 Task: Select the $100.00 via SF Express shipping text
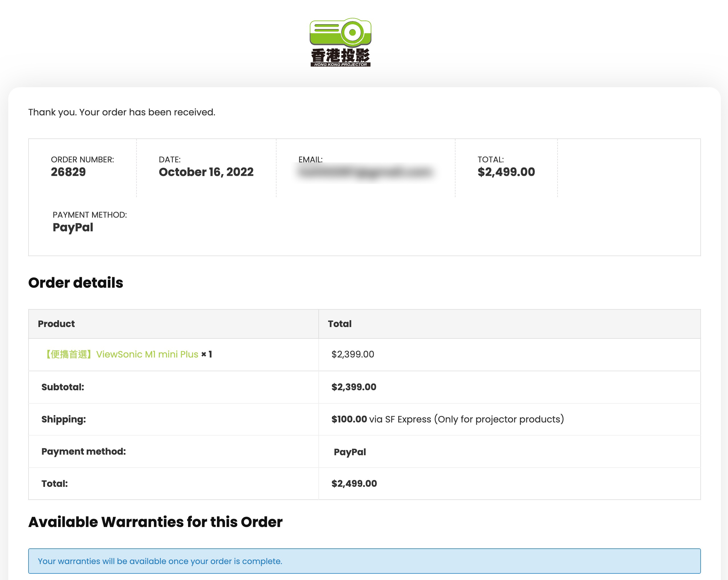(x=448, y=419)
